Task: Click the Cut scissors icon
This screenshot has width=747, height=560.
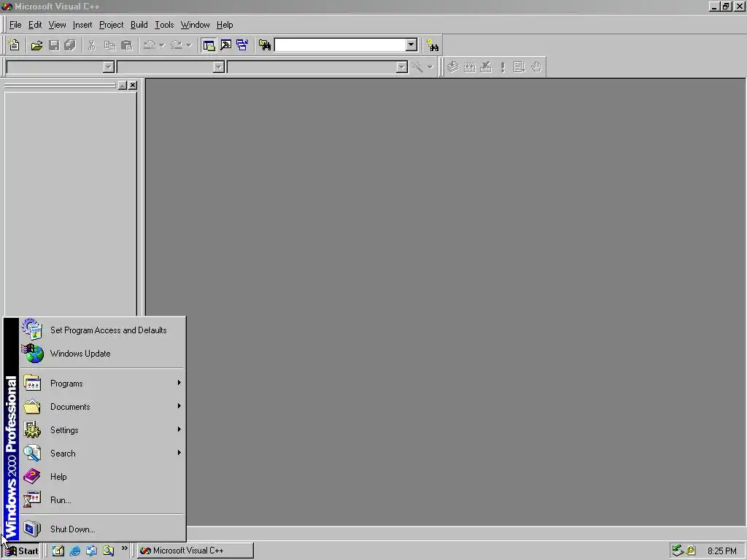Action: pos(92,45)
